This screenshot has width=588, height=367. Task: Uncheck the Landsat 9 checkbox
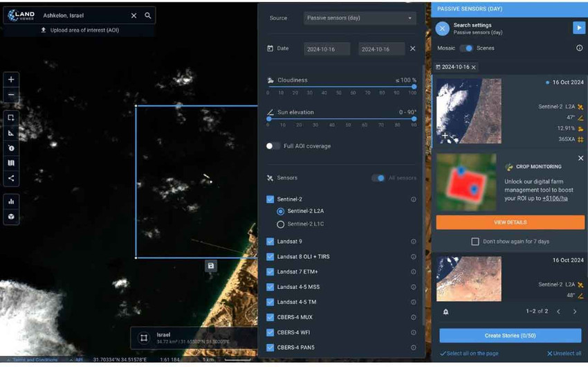270,242
